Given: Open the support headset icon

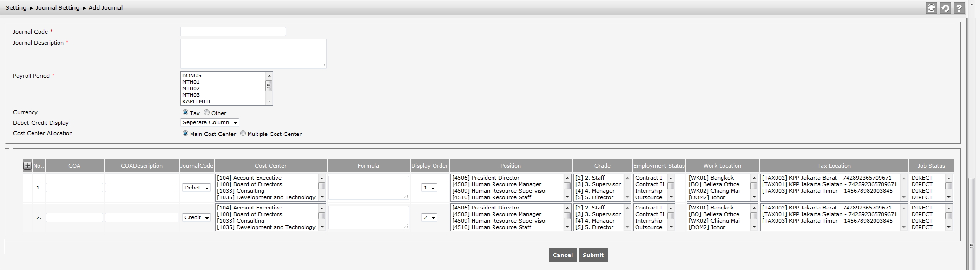Looking at the screenshot, I should coord(931,8).
